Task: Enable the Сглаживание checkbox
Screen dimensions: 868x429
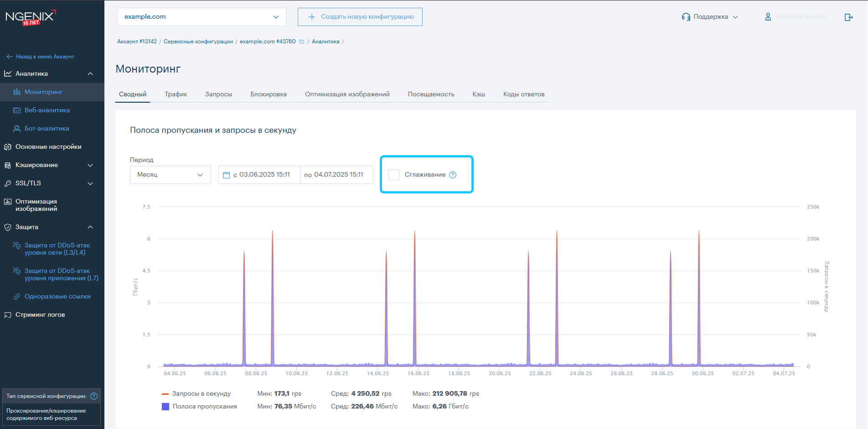Action: point(394,175)
